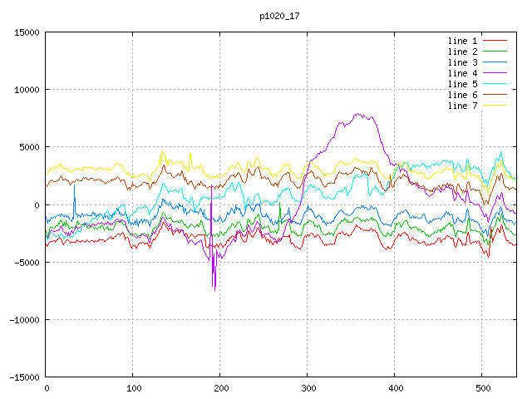Click the 10000 y-axis tick label

(x=26, y=90)
